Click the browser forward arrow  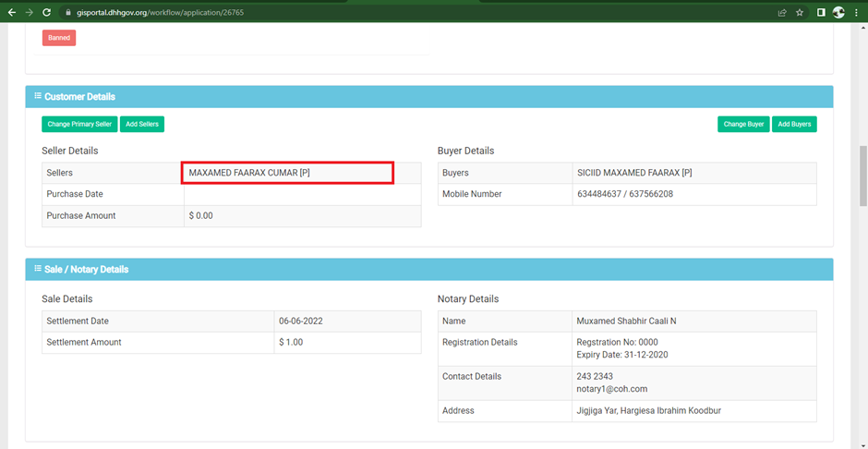[30, 12]
